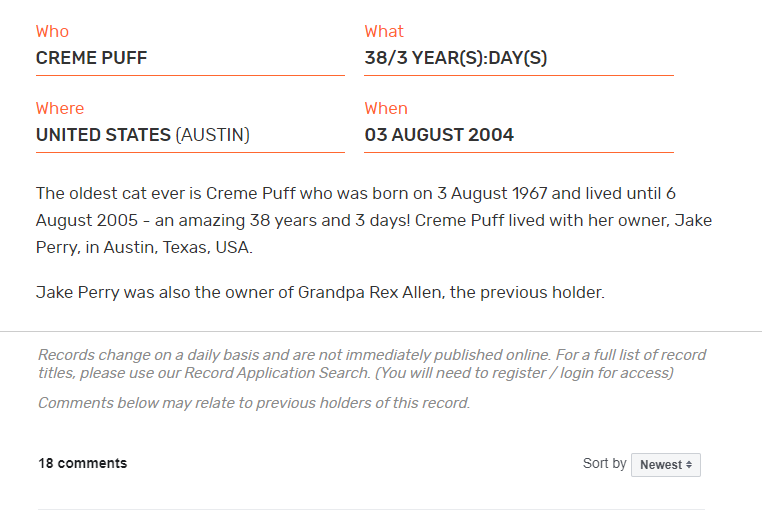Click the (AUSTIN) city text
Image resolution: width=762 pixels, height=512 pixels.
pos(213,135)
